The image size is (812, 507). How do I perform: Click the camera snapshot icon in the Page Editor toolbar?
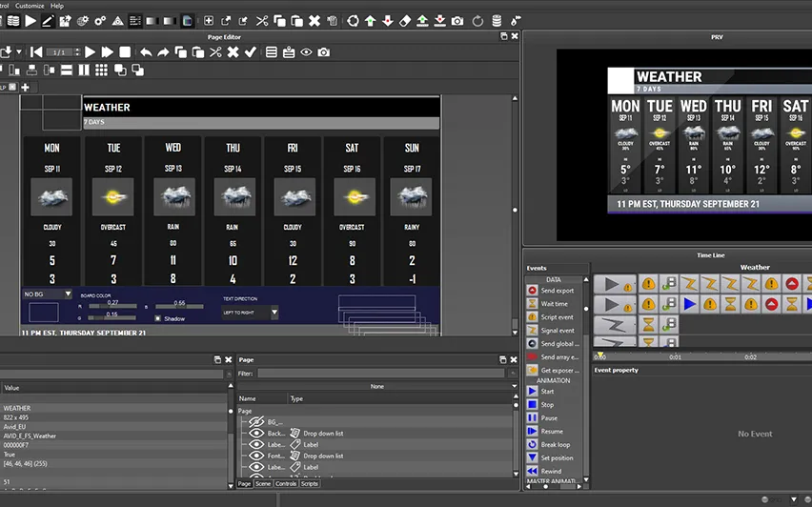[324, 52]
